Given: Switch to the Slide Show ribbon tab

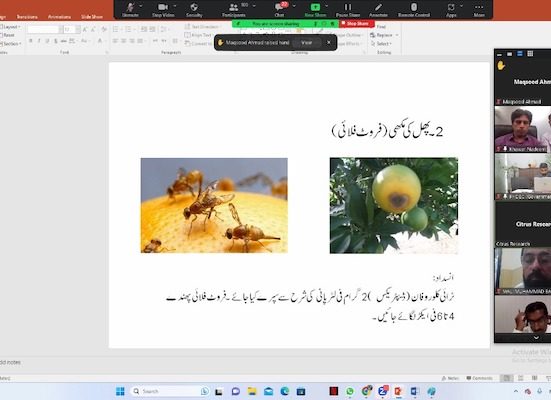Looking at the screenshot, I should (92, 17).
